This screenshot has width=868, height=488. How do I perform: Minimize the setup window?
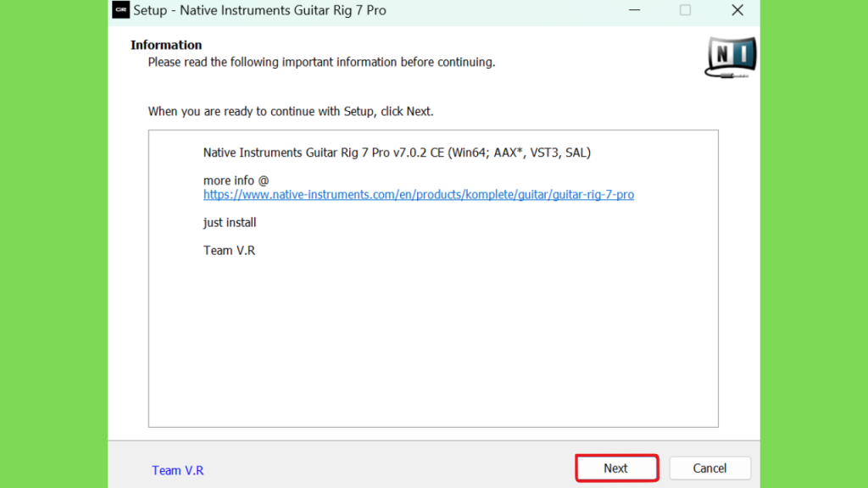click(x=634, y=10)
